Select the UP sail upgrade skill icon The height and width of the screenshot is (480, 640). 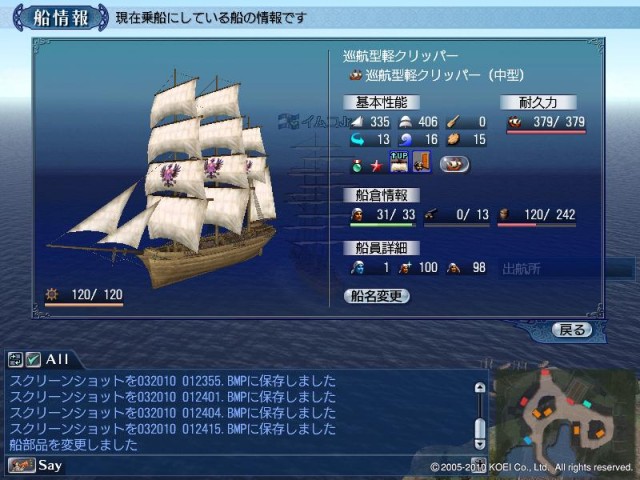399,161
